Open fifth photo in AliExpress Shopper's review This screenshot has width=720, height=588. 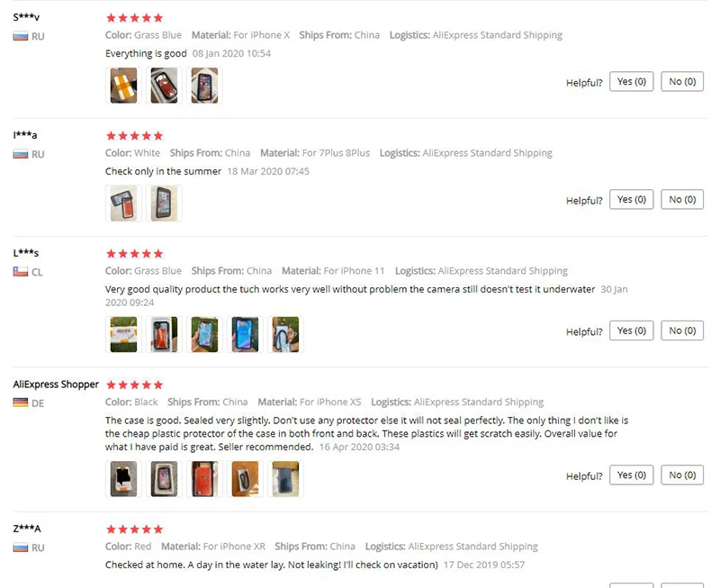(x=285, y=479)
